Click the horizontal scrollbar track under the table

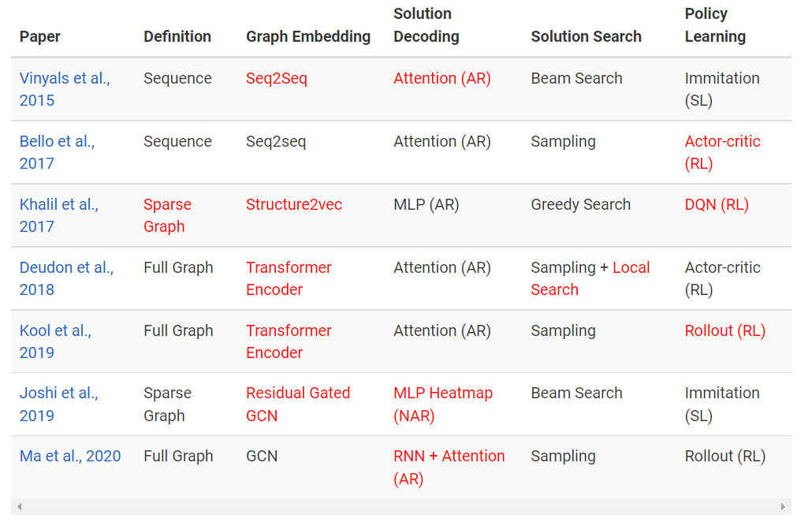(x=401, y=507)
